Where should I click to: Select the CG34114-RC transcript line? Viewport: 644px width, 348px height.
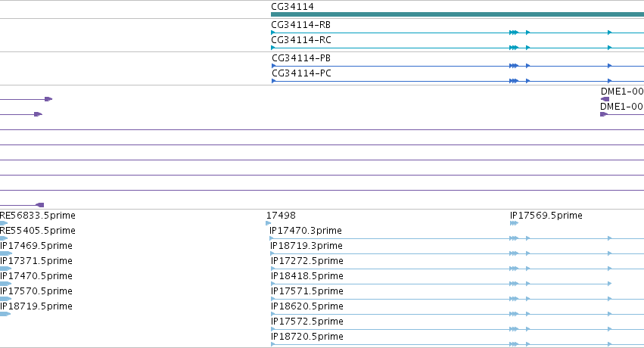click(457, 48)
